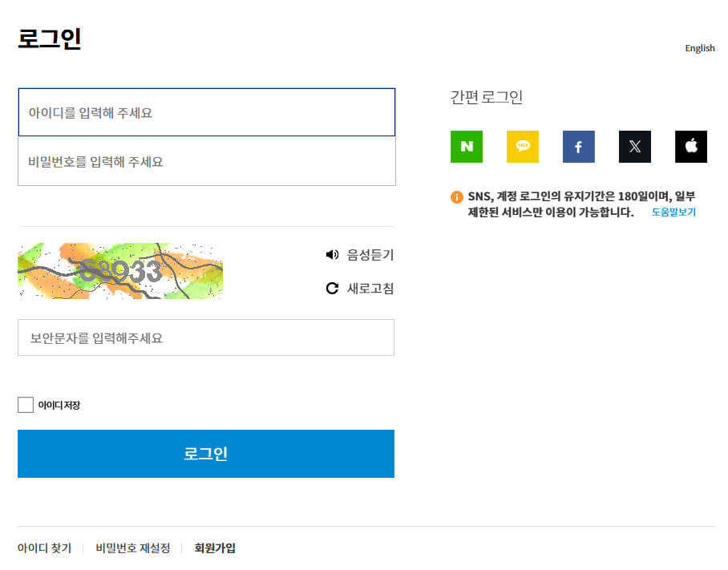728x570 pixels.
Task: Enable the 아이디저장 (save ID) checkbox
Action: 26,404
